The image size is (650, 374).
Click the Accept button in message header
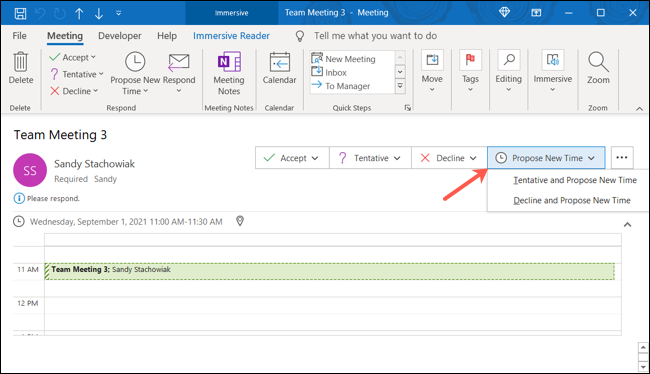(292, 158)
